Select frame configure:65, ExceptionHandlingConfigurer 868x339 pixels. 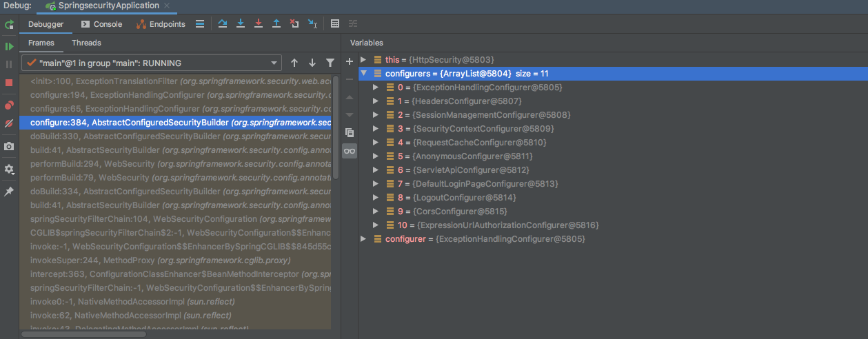pos(176,109)
